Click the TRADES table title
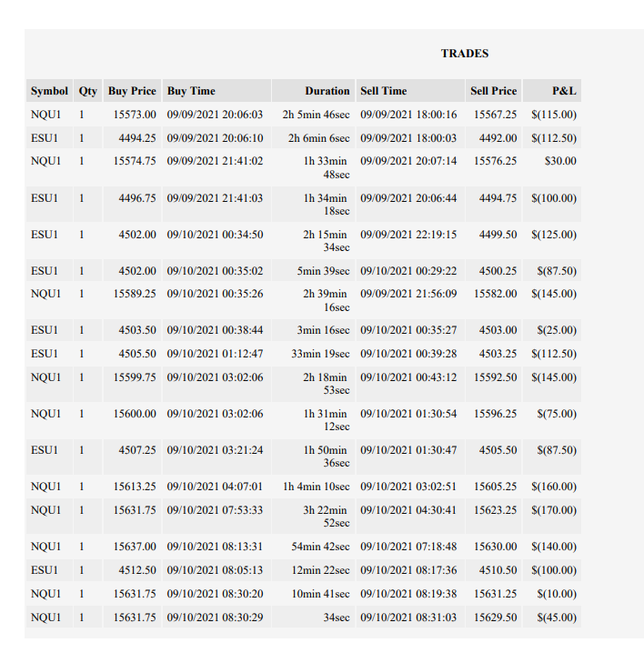 [465, 54]
